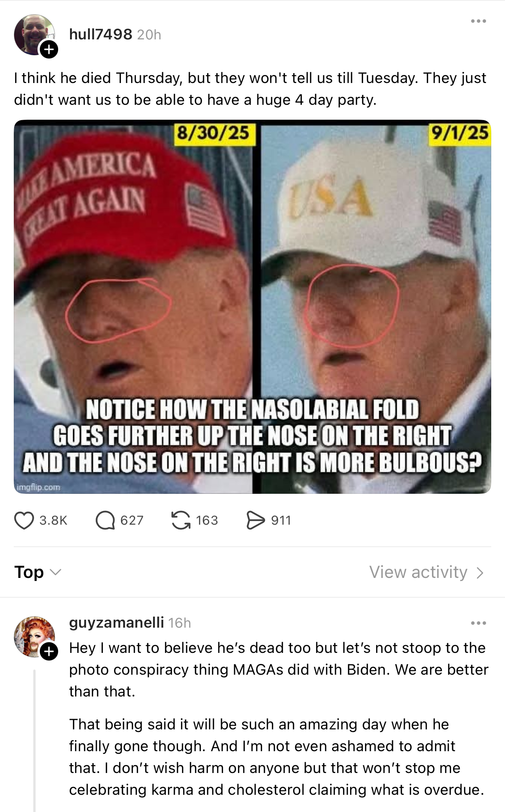Open guyzamanelli's reply text
This screenshot has width=505, height=812.
279,719
